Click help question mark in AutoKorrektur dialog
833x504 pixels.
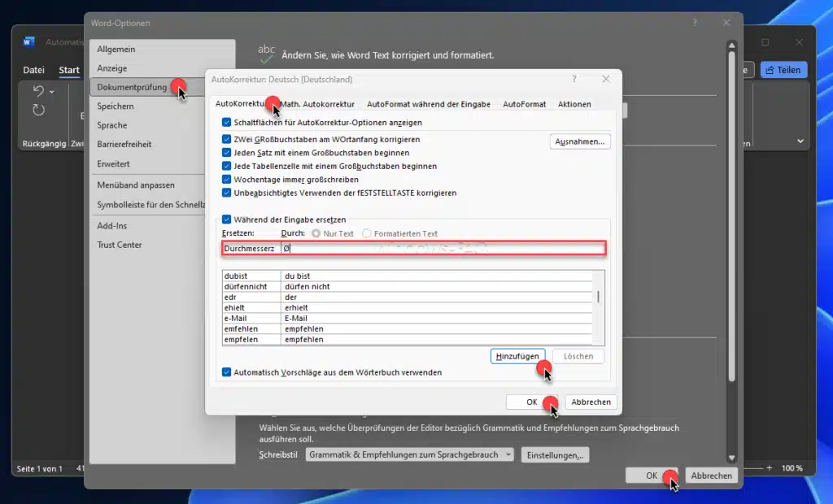[574, 79]
